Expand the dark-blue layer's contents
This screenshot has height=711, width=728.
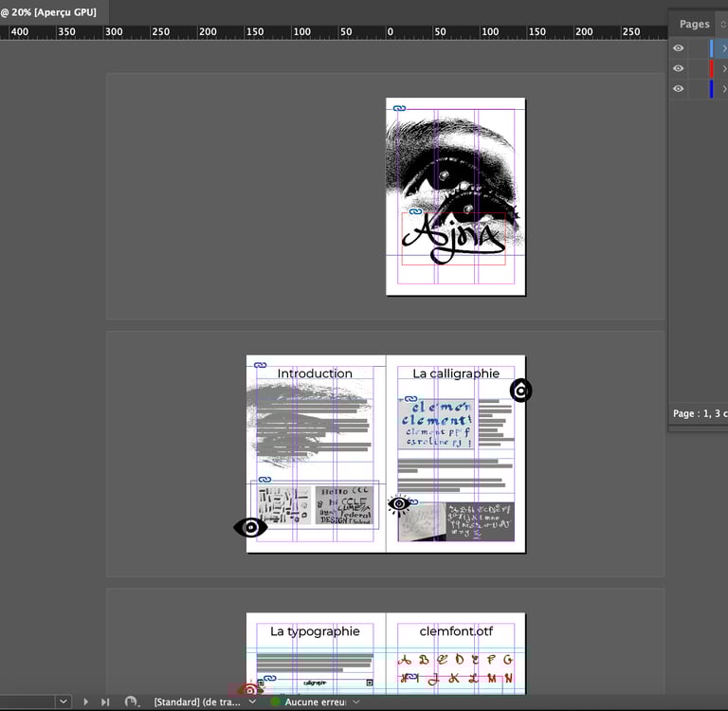[723, 89]
